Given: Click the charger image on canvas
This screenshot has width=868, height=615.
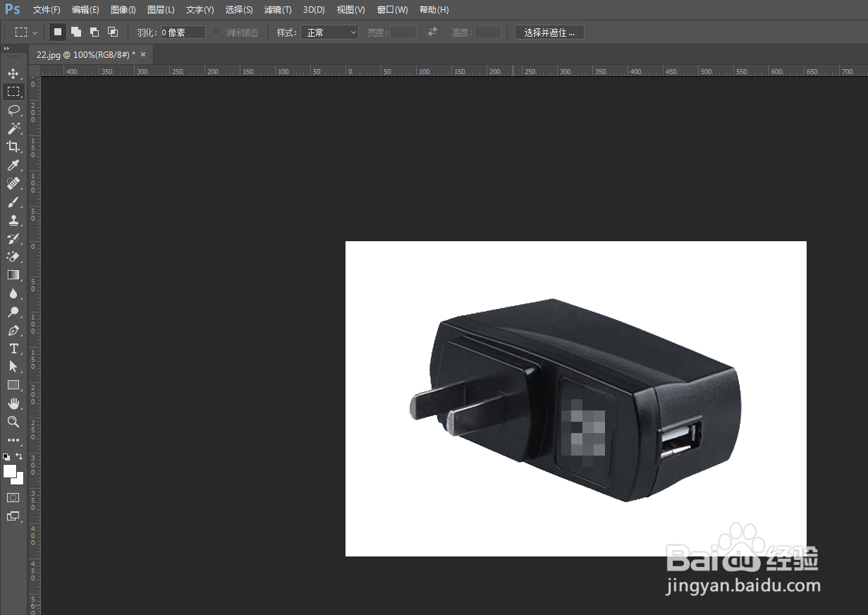Looking at the screenshot, I should point(575,401).
